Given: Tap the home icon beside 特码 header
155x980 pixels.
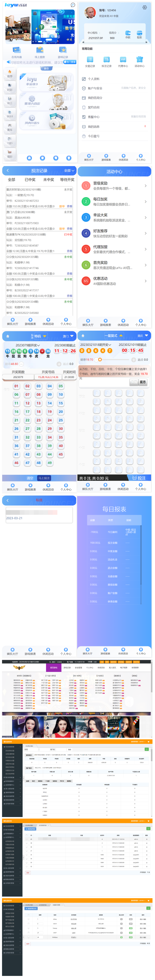Looking at the screenshot, I should tap(8, 336).
